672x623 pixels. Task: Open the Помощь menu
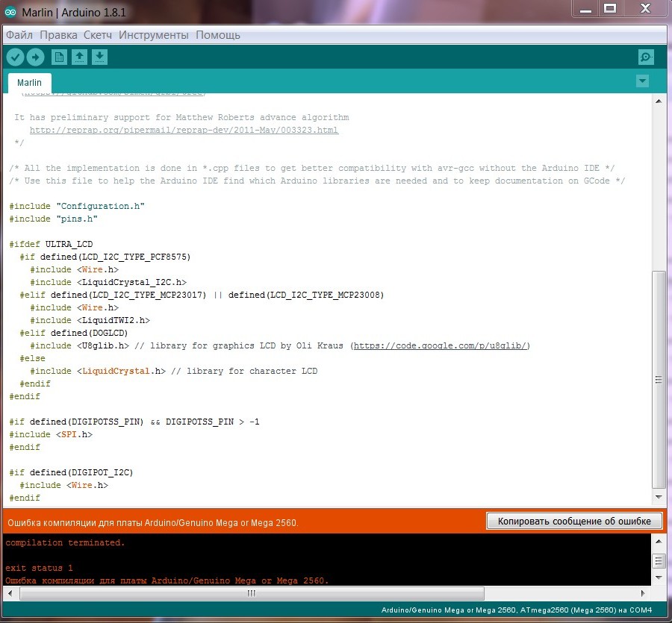218,35
